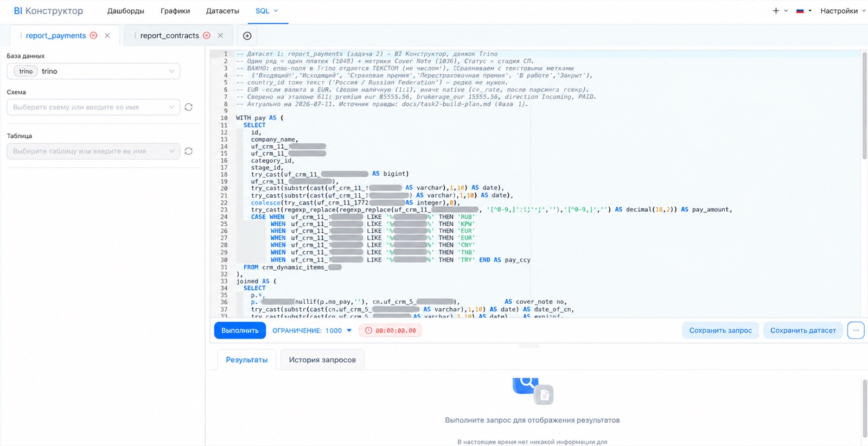
Task: Click 'category_id,' in the SQL editor
Action: (x=272, y=161)
